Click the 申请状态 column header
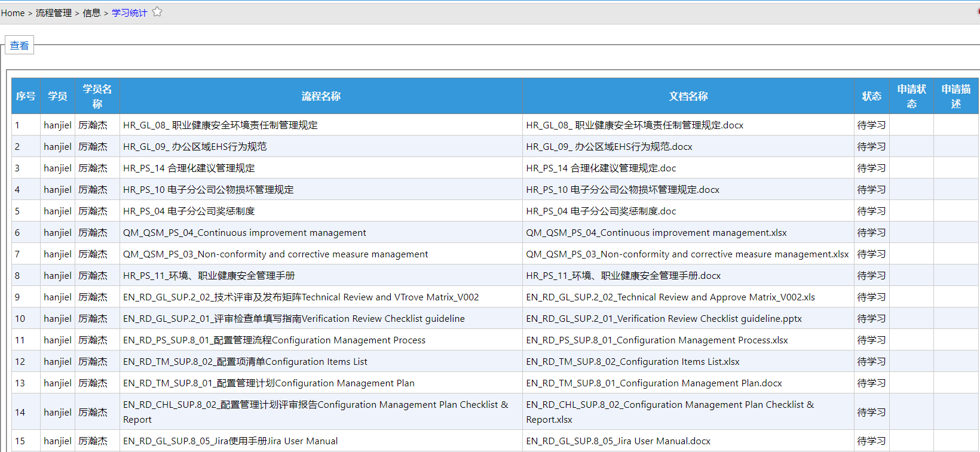The image size is (980, 452). (912, 96)
